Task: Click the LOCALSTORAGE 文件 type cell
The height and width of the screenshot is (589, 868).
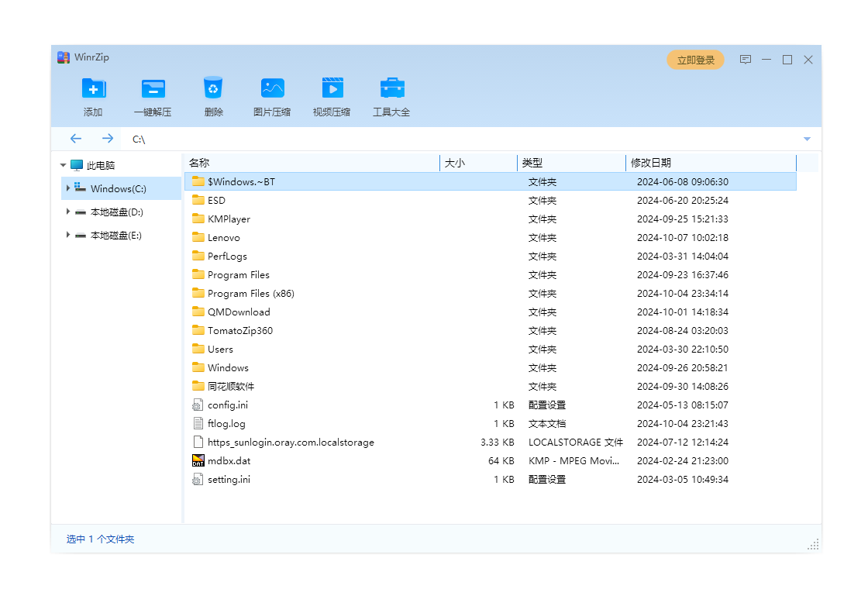Action: click(x=576, y=443)
